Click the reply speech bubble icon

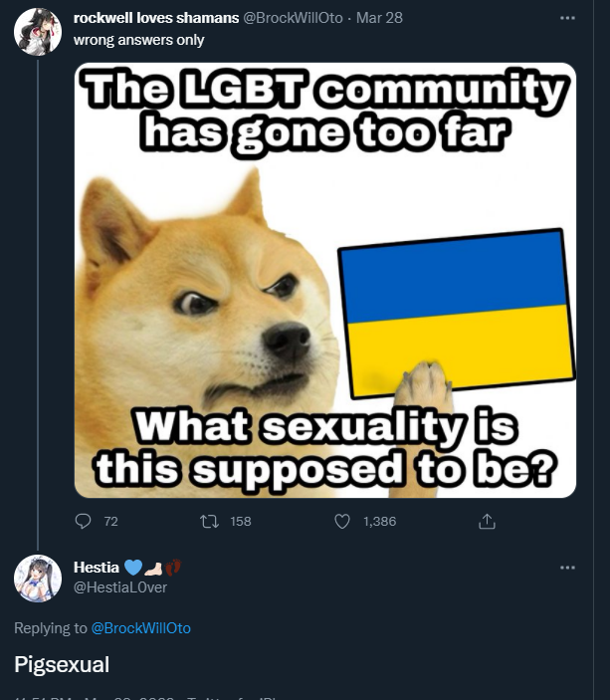(83, 521)
